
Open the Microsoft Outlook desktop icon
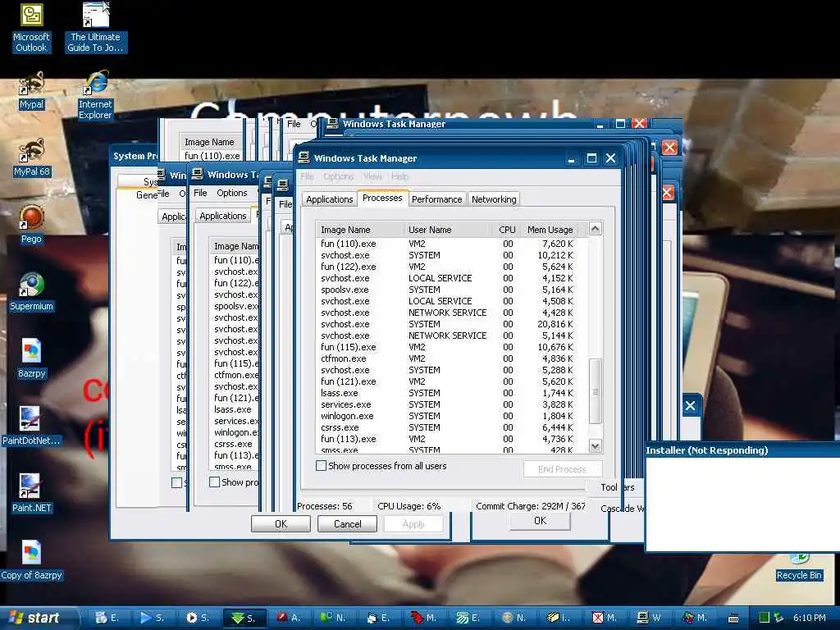tap(31, 28)
